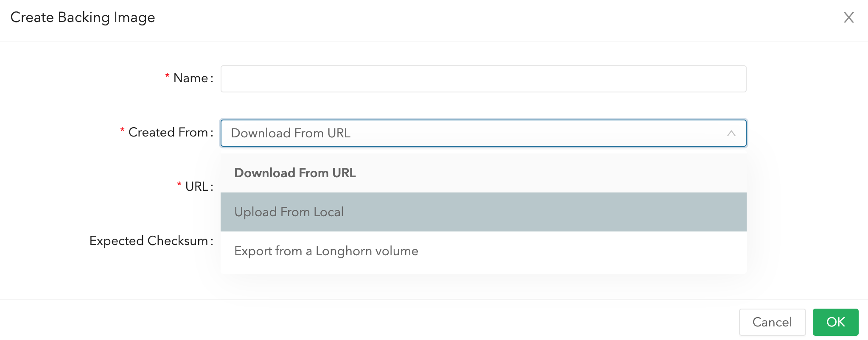
Task: Select Export from a Longhorn volume
Action: tap(326, 251)
